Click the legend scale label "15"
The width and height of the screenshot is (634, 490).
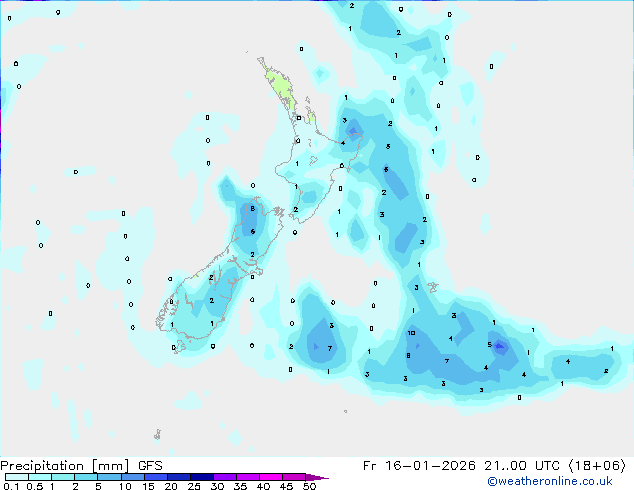(148, 486)
